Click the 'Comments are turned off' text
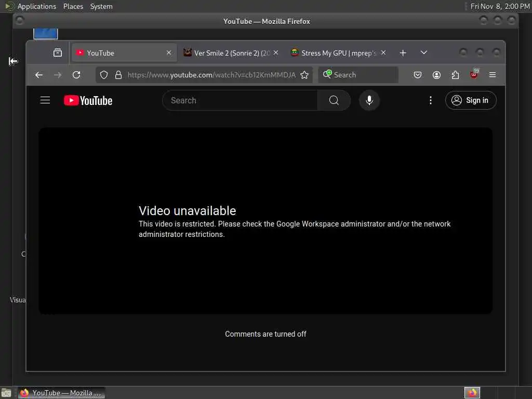 [265, 334]
